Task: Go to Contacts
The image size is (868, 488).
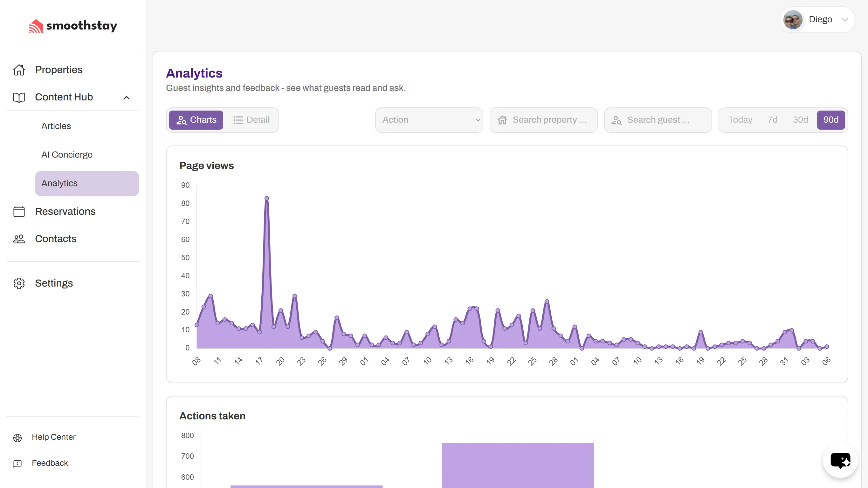Action: coord(73,239)
